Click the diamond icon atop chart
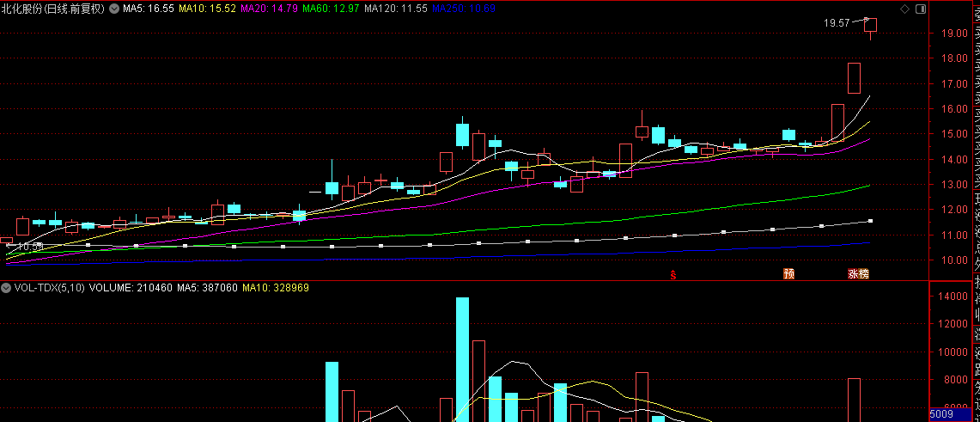The image size is (980, 422). (904, 9)
